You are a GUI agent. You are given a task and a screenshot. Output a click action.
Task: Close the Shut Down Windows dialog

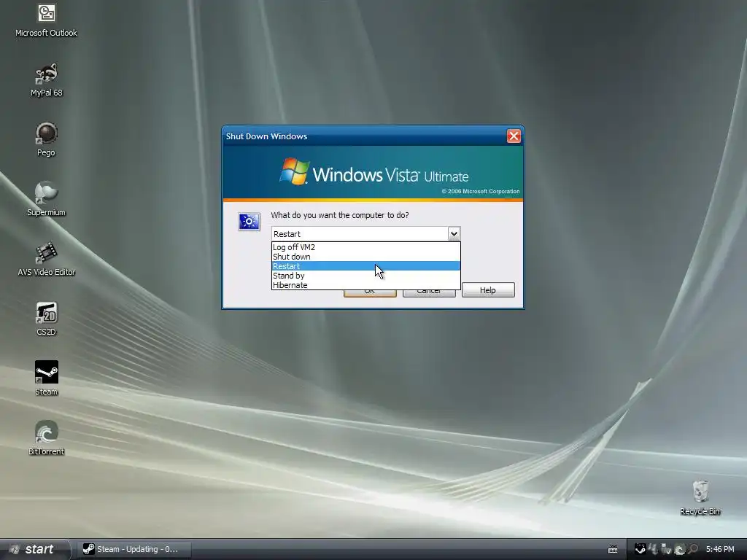[514, 136]
